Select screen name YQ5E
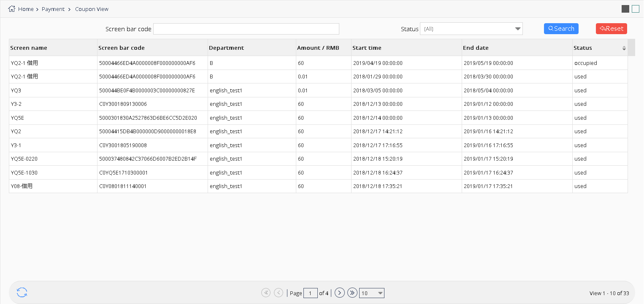644x304 pixels. coord(17,118)
